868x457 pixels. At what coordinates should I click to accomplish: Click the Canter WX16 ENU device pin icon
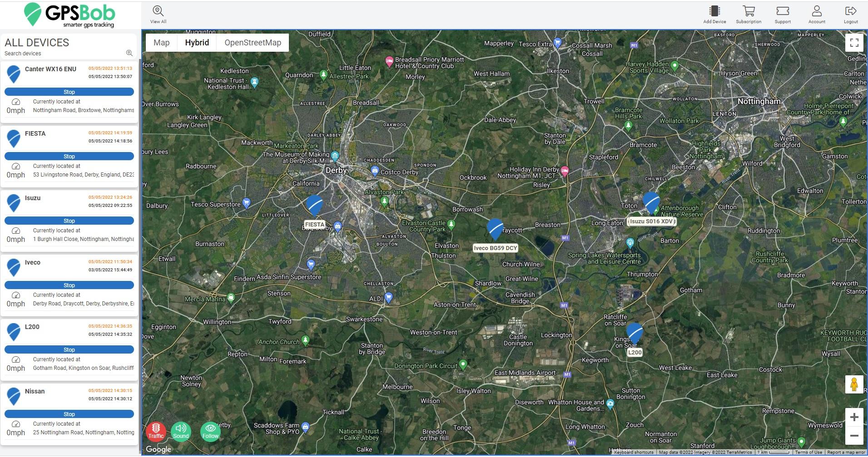(14, 74)
